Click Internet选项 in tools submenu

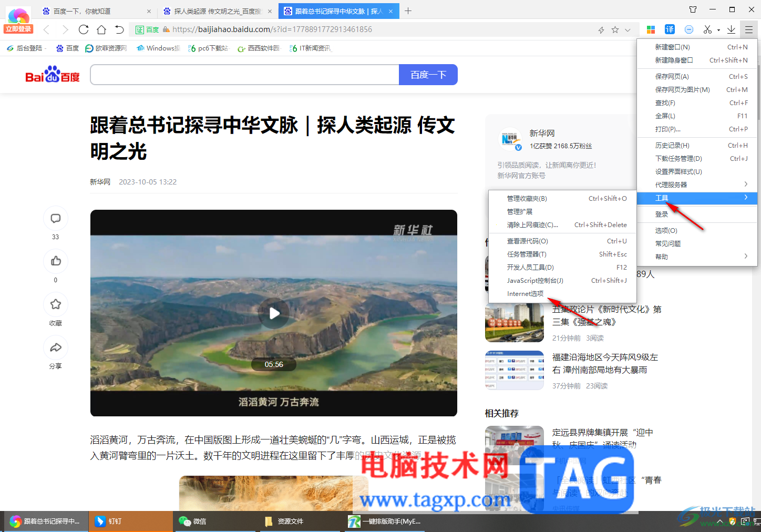coord(562,294)
